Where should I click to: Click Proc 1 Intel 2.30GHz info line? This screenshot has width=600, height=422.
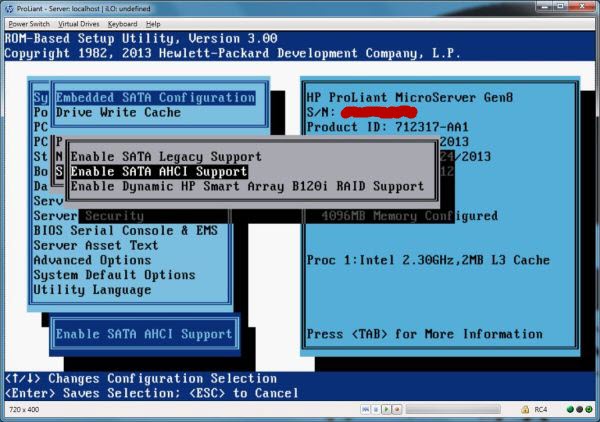pyautogui.click(x=428, y=260)
